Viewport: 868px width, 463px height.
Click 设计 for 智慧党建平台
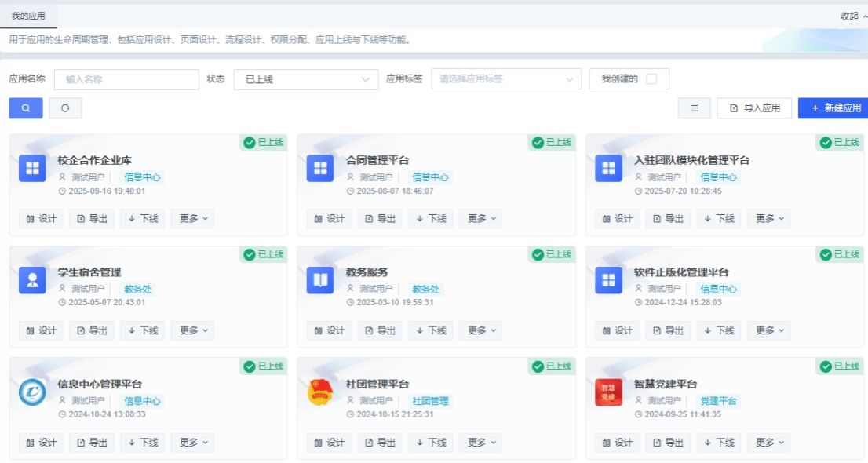click(617, 443)
